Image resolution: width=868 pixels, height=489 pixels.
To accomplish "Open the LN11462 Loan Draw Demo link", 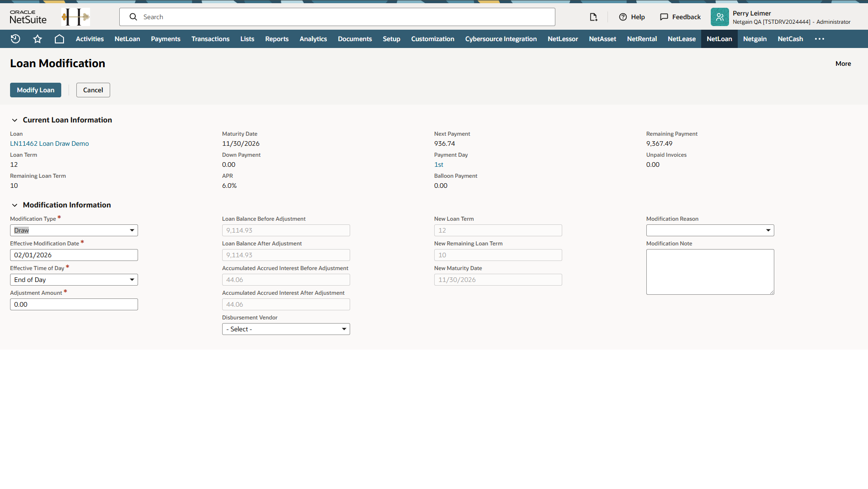I will (x=49, y=144).
